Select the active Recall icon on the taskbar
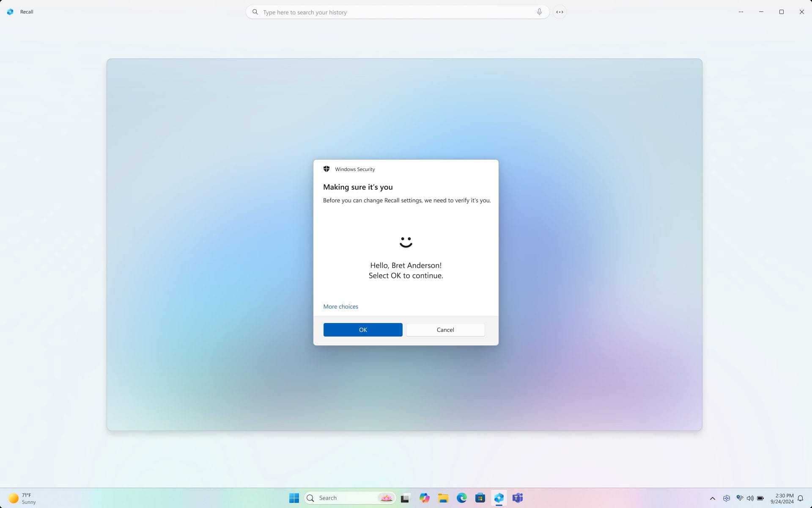Viewport: 812px width, 508px height. pos(499,498)
